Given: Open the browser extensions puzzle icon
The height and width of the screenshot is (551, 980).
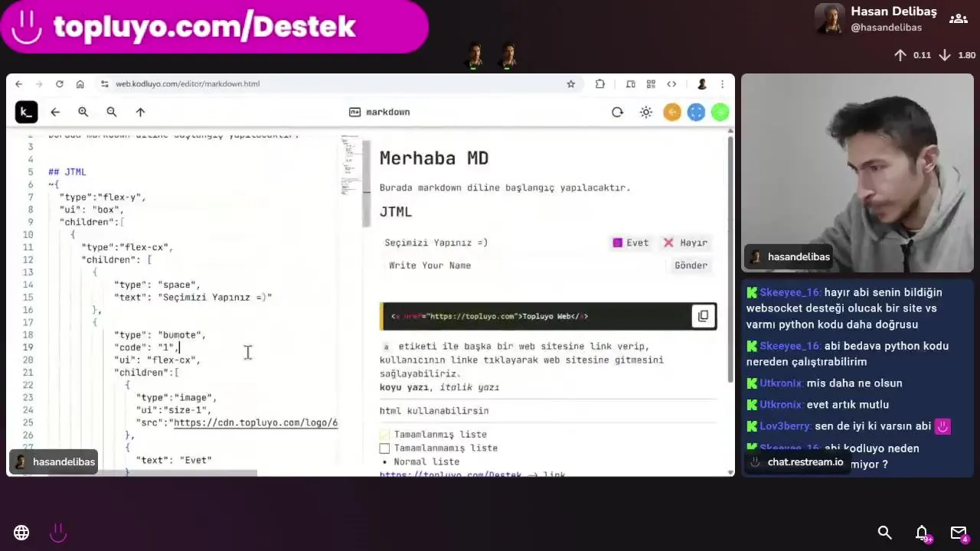Looking at the screenshot, I should tap(600, 84).
